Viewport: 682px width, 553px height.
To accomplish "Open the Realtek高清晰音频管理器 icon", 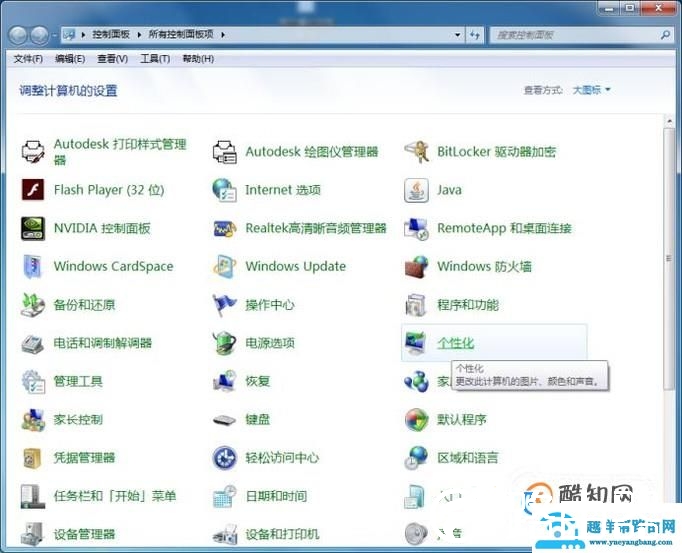I will (225, 228).
